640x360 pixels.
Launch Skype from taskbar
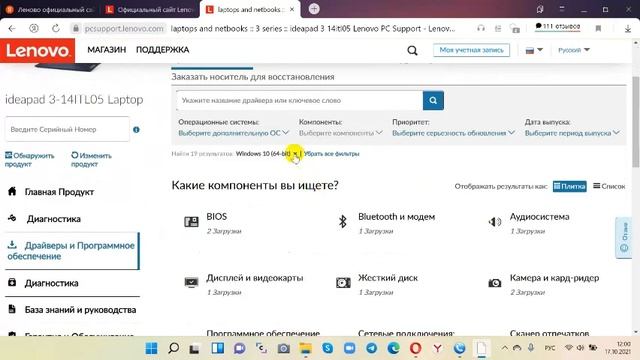tap(327, 348)
